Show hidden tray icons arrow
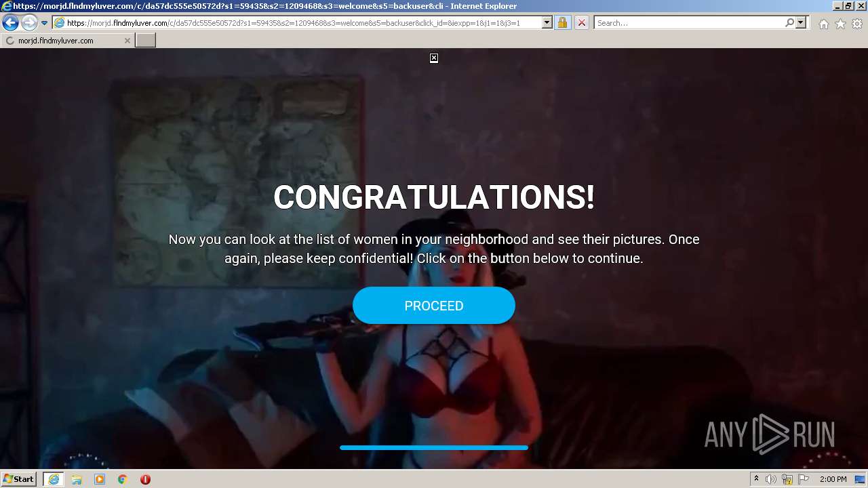 click(756, 479)
